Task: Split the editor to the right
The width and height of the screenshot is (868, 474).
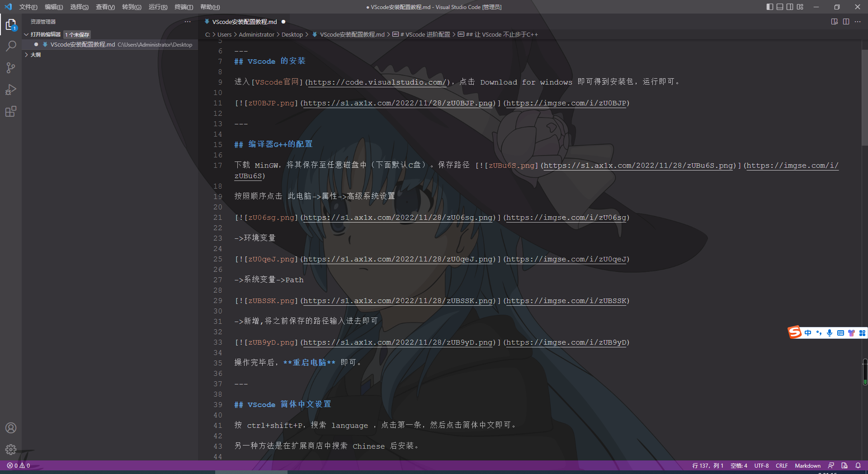Action: [x=846, y=22]
